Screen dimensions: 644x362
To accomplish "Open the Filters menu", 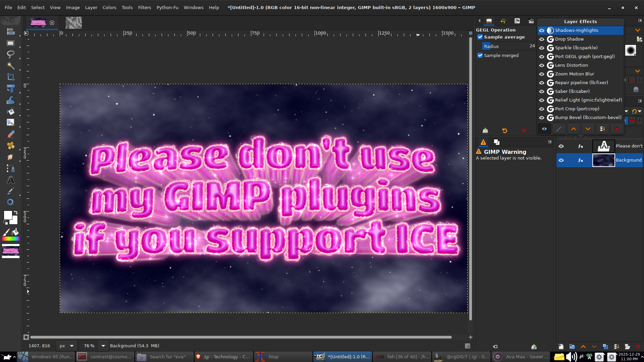I will (145, 7).
